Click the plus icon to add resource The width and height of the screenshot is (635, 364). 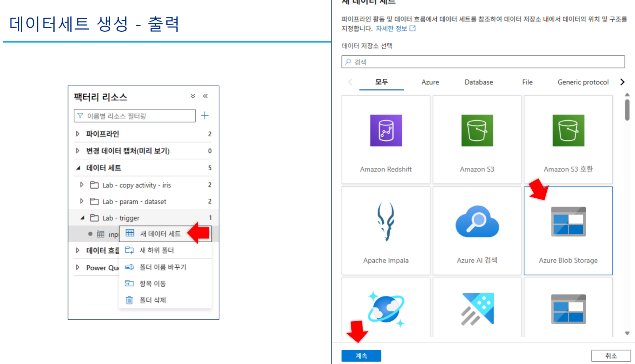pyautogui.click(x=205, y=116)
